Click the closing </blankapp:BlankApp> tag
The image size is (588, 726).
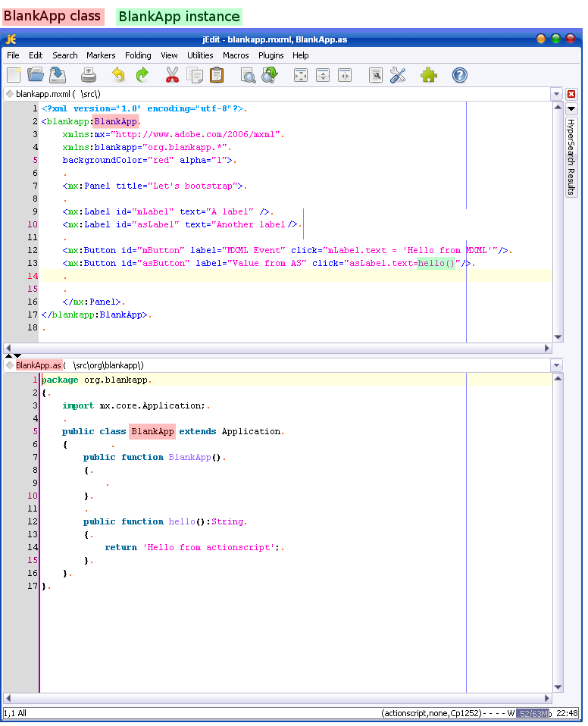[x=95, y=314]
